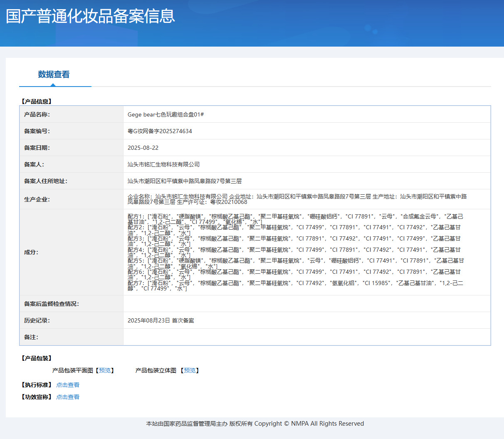Click the 生产企业 information cell text
This screenshot has width=504, height=439.
[297, 199]
